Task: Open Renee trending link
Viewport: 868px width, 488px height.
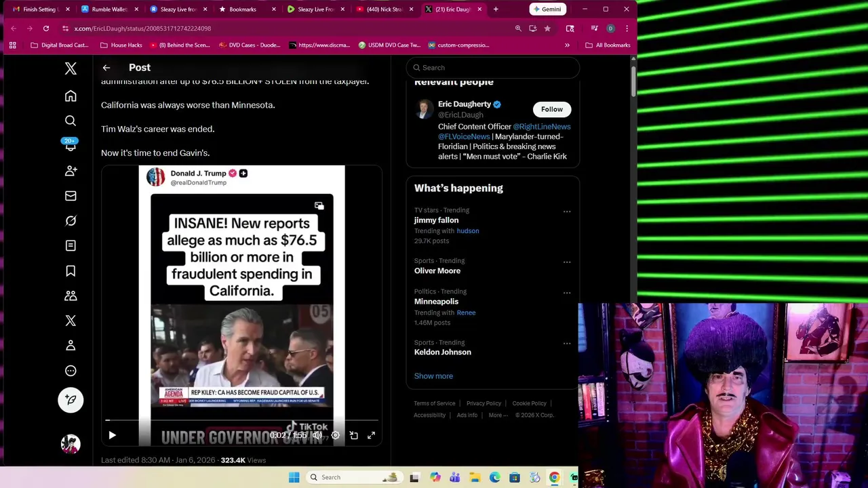Action: click(466, 313)
